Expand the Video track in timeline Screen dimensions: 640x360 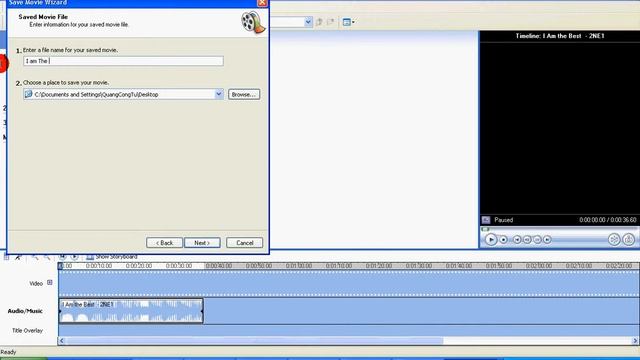[x=50, y=282]
